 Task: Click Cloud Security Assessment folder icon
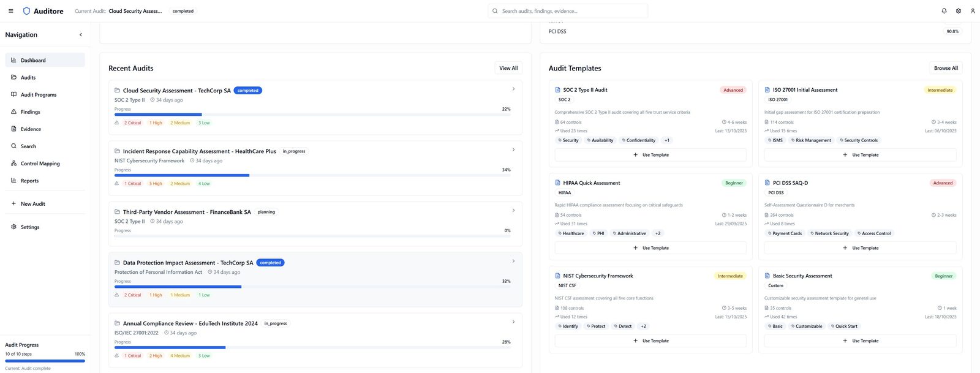point(117,90)
